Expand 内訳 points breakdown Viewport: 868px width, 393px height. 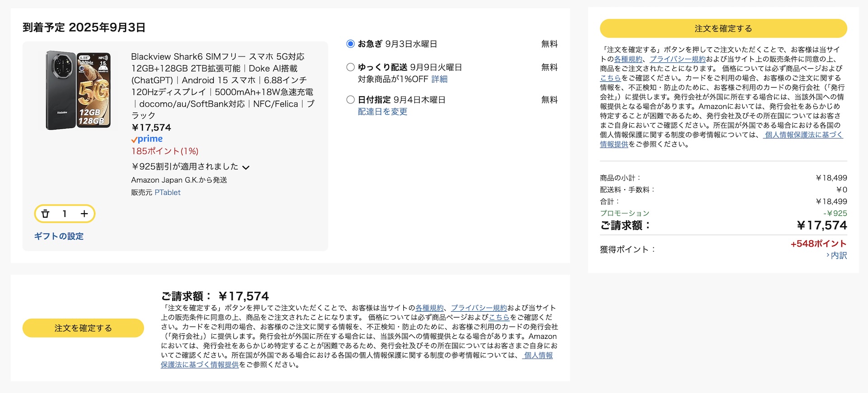837,255
